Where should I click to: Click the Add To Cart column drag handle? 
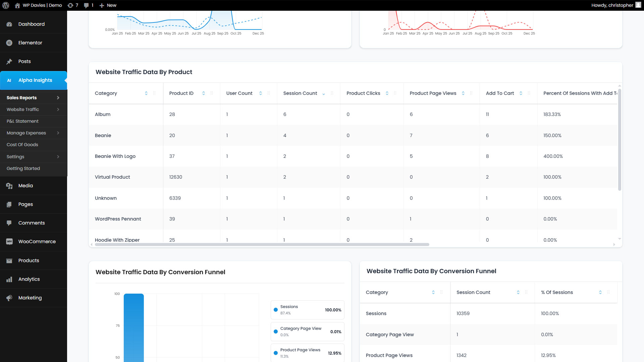coord(529,93)
